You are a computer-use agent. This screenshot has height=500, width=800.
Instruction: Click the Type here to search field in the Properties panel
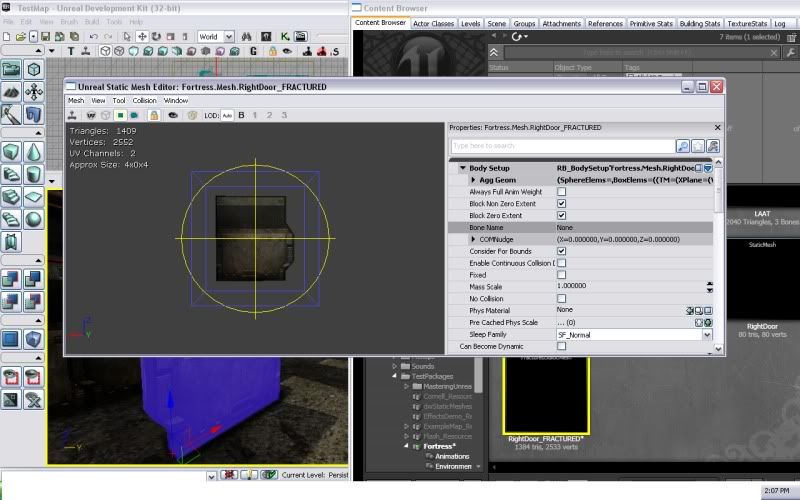point(562,146)
